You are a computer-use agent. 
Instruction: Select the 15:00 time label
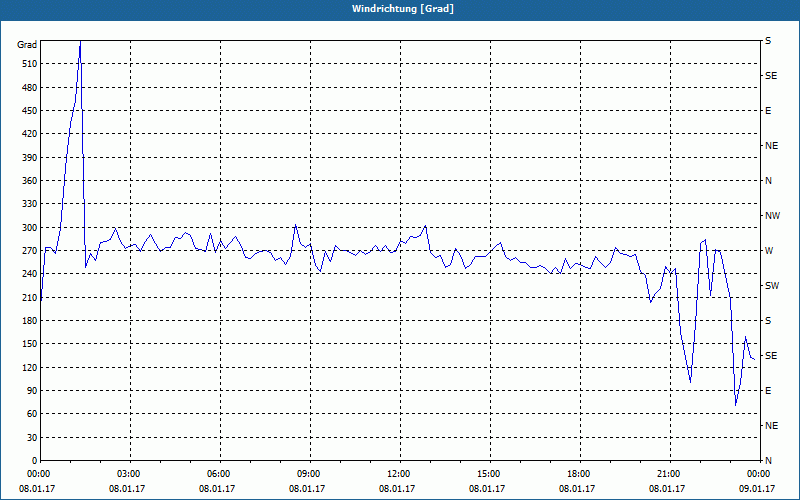pyautogui.click(x=489, y=474)
